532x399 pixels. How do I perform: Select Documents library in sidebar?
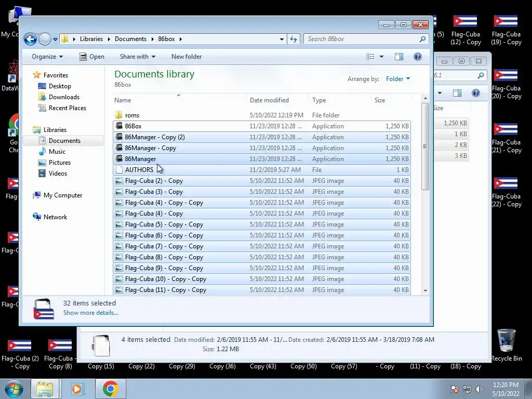pos(64,141)
